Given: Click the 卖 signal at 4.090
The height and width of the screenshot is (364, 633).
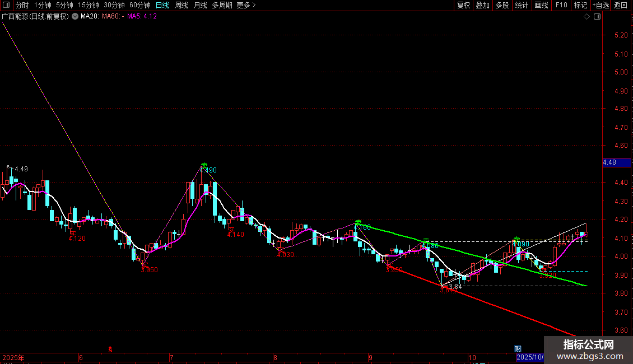Looking at the screenshot, I should coord(516,239).
